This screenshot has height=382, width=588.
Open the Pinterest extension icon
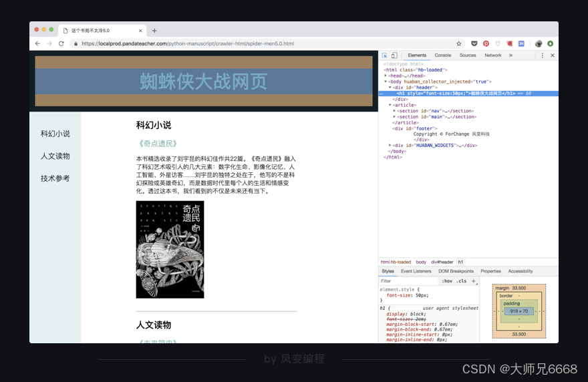(486, 43)
